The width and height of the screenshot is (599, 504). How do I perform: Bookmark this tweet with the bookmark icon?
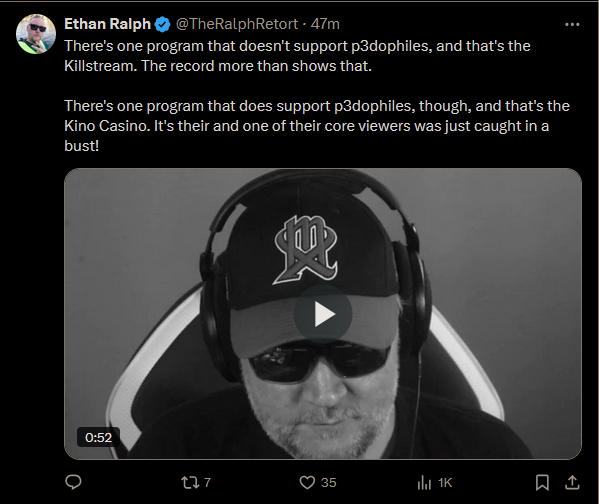coord(542,483)
